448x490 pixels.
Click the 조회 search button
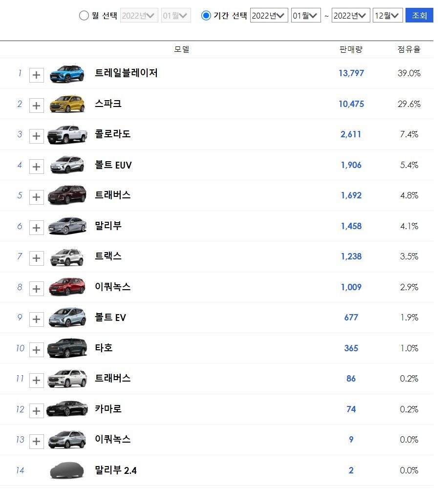click(x=419, y=15)
